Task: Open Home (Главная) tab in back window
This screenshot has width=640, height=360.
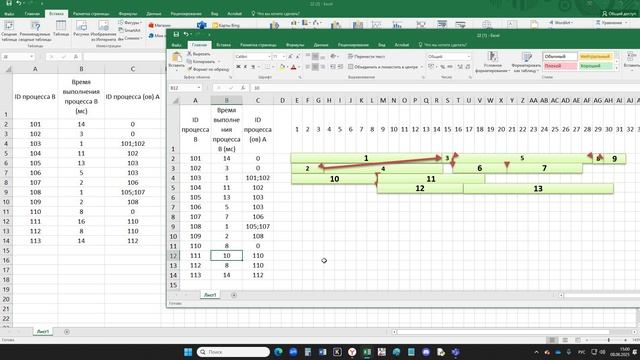Action: pos(32,13)
